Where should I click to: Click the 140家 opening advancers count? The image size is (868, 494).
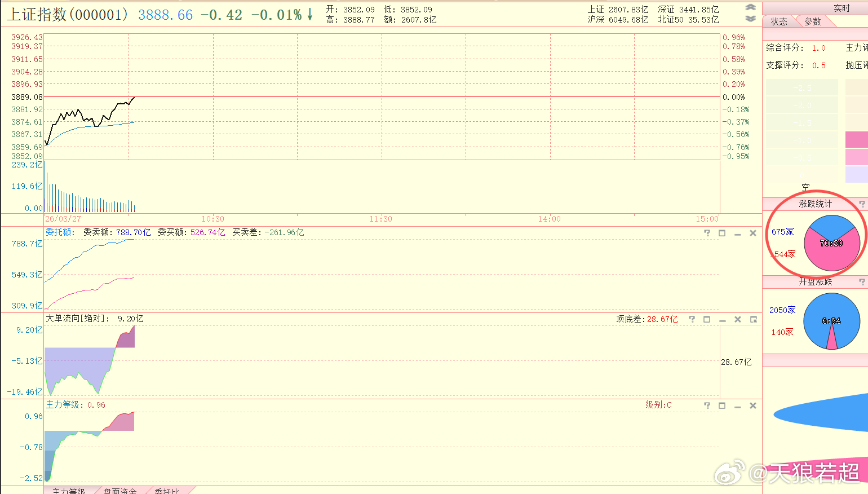pos(782,332)
